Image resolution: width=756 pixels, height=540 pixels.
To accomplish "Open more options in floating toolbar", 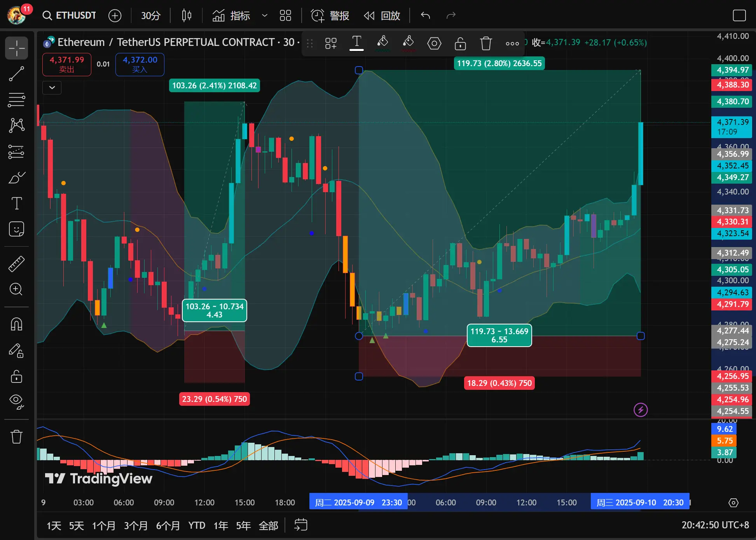I will click(x=512, y=43).
